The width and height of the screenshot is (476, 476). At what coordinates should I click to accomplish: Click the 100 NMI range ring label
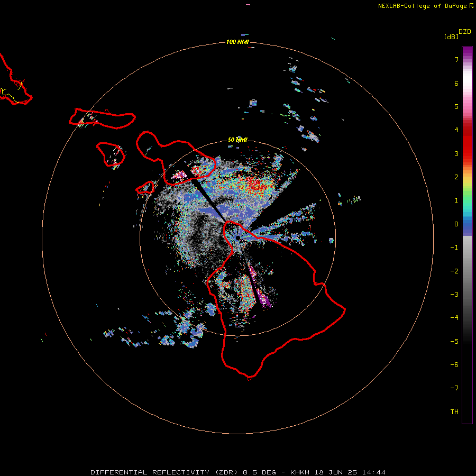pyautogui.click(x=237, y=42)
